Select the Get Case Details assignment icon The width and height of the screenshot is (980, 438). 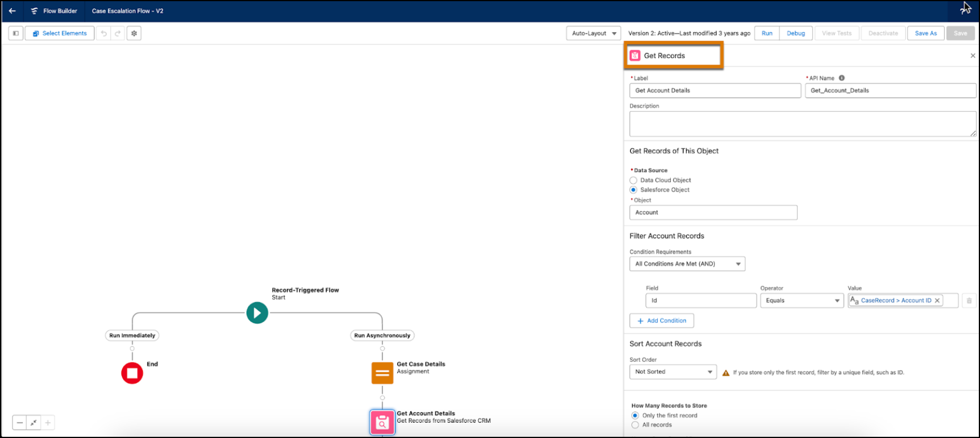coord(383,373)
